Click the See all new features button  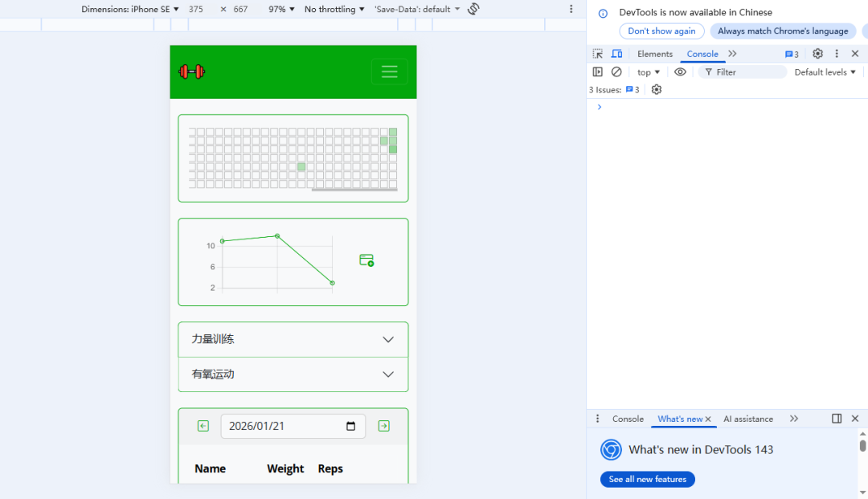[x=647, y=479]
